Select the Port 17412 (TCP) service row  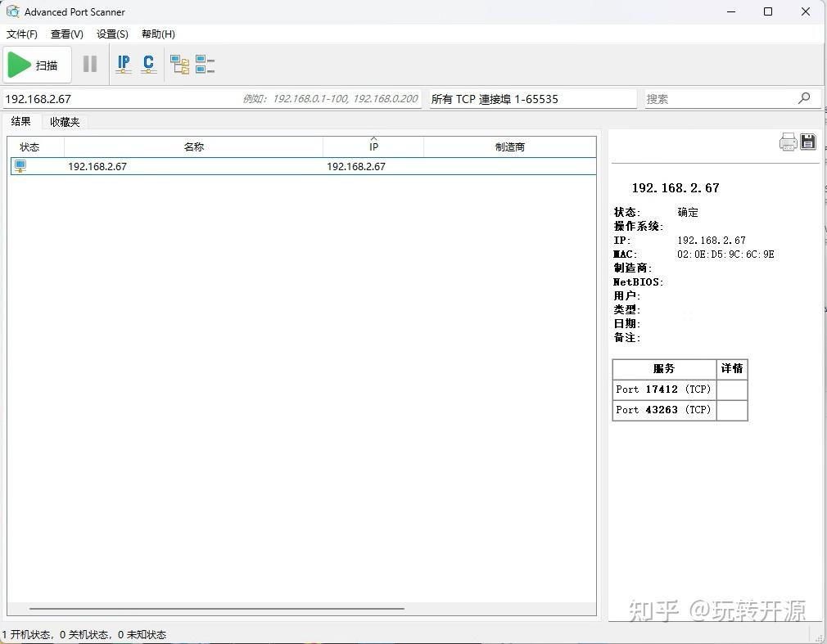click(663, 389)
